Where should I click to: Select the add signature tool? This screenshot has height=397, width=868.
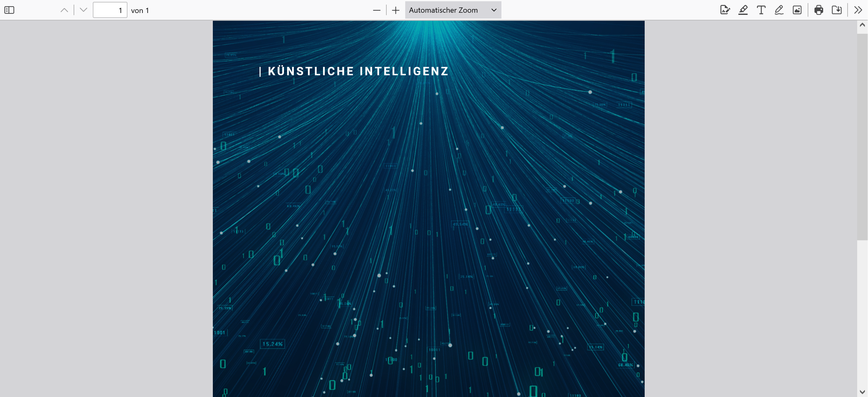click(x=725, y=10)
